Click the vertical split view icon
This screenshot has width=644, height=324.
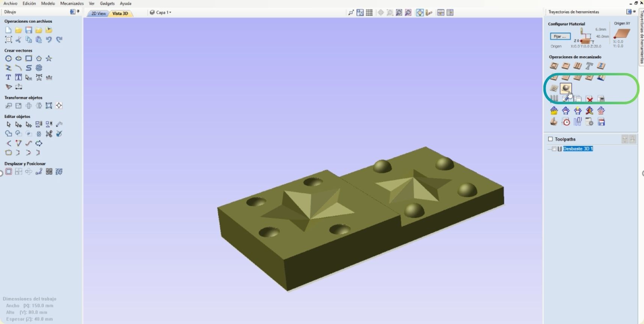(x=450, y=13)
